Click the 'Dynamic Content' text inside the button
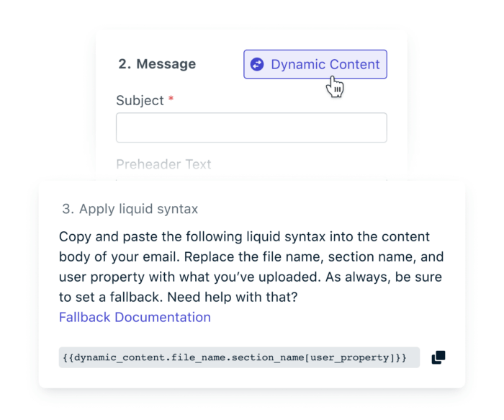Viewport: 504px width, 420px height. pyautogui.click(x=325, y=64)
